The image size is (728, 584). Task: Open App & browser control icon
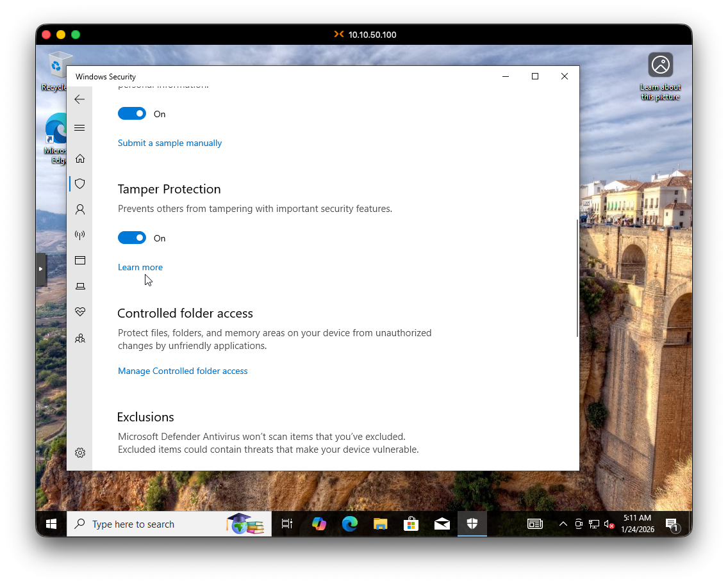(x=79, y=261)
